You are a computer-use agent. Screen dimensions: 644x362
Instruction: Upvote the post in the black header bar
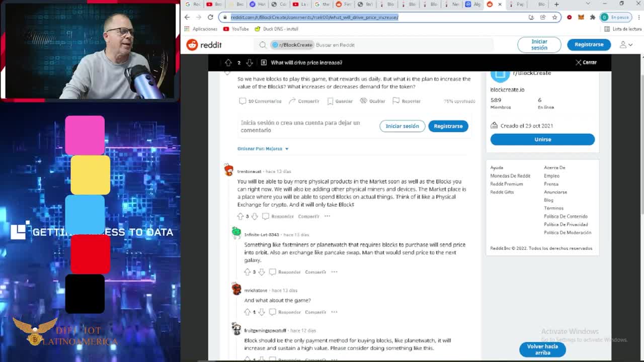click(x=228, y=62)
